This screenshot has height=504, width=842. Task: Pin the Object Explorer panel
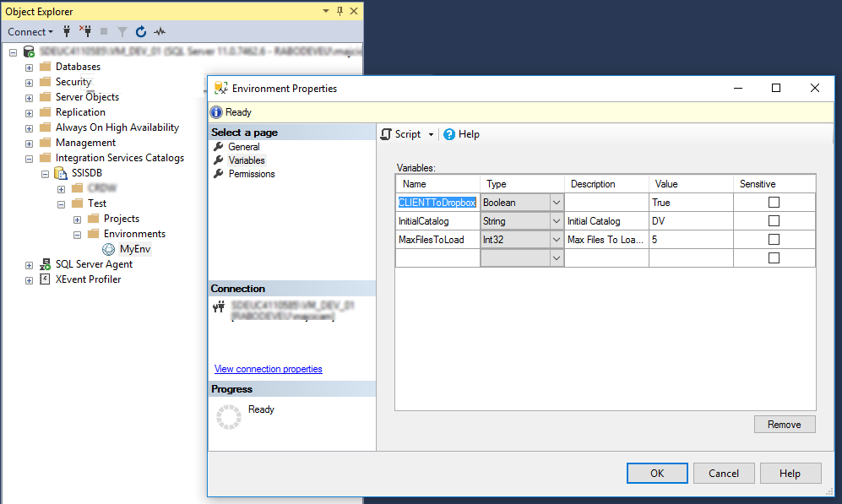pyautogui.click(x=340, y=11)
